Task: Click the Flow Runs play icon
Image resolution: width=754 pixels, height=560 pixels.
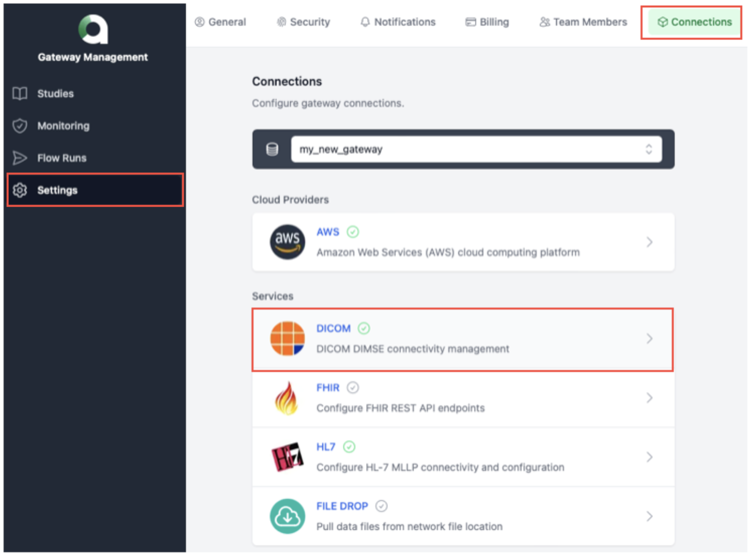Action: click(x=20, y=158)
